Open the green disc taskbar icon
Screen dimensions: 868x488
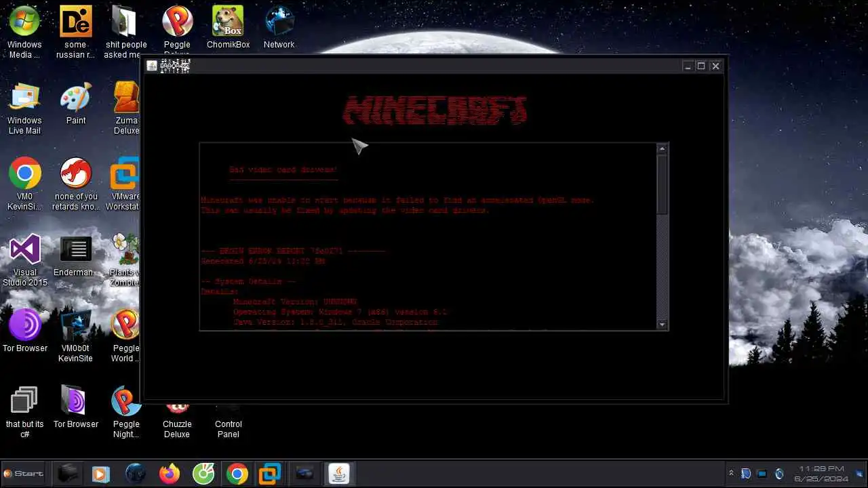point(203,474)
